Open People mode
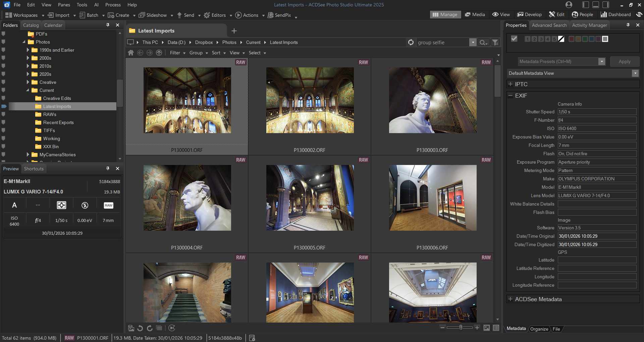The image size is (644, 342). [x=582, y=14]
